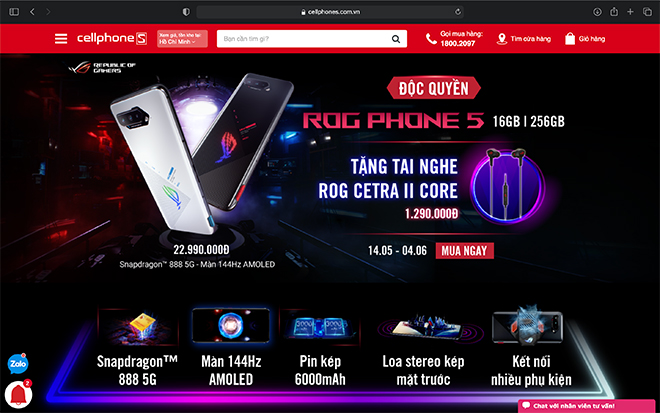Open Safari tab overview

(647, 12)
